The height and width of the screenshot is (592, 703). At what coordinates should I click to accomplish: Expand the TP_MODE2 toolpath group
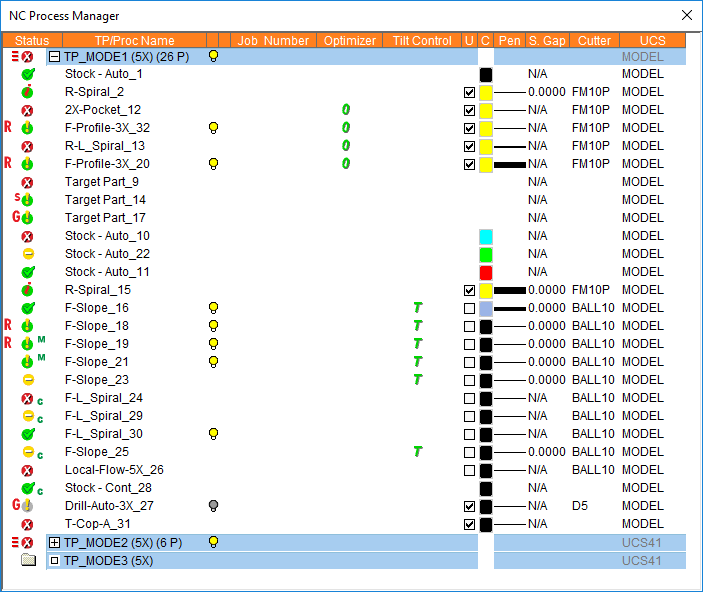55,542
